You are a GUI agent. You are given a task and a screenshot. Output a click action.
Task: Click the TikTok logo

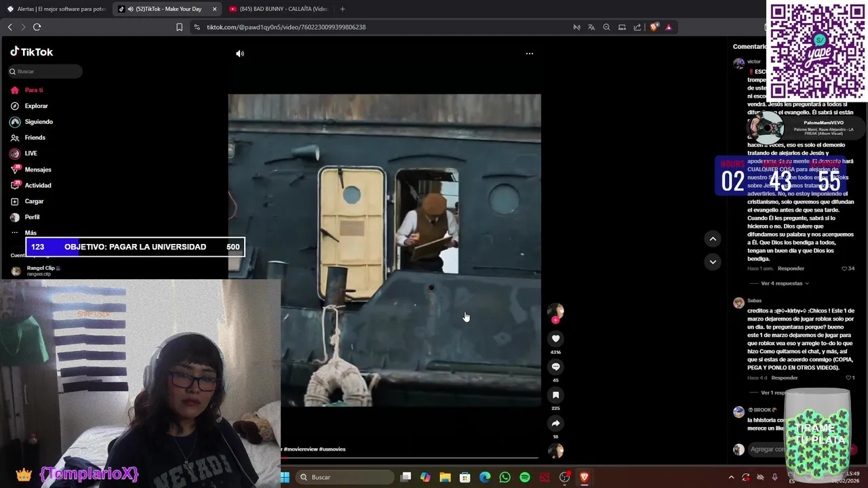[x=31, y=52]
